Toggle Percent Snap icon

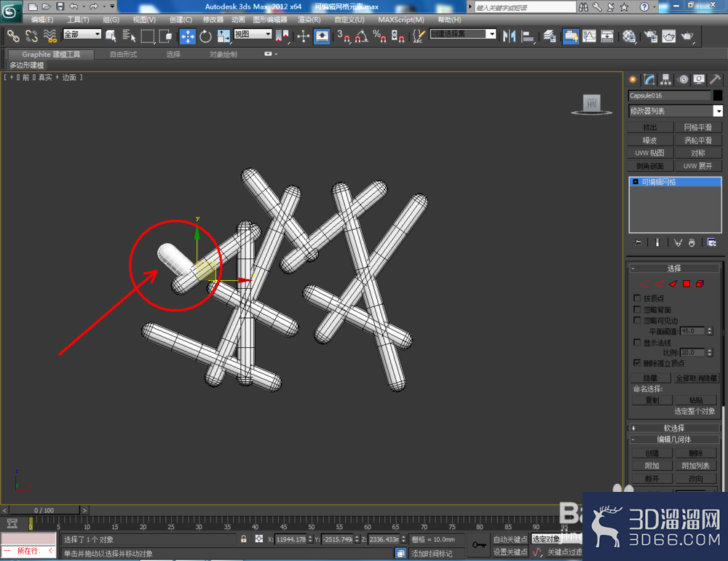click(x=380, y=36)
